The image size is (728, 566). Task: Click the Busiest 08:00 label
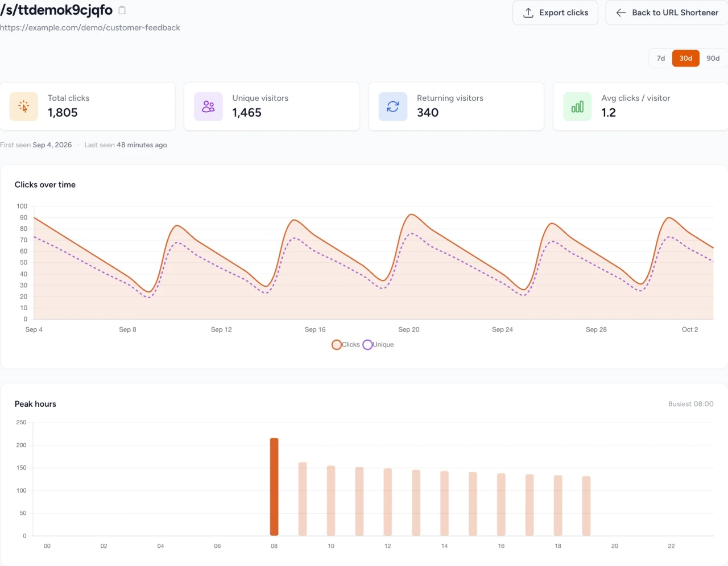(690, 404)
